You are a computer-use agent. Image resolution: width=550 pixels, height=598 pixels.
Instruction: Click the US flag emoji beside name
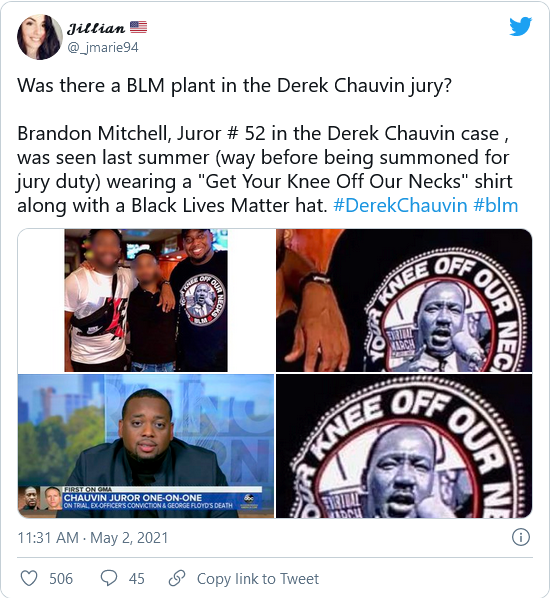[138, 27]
